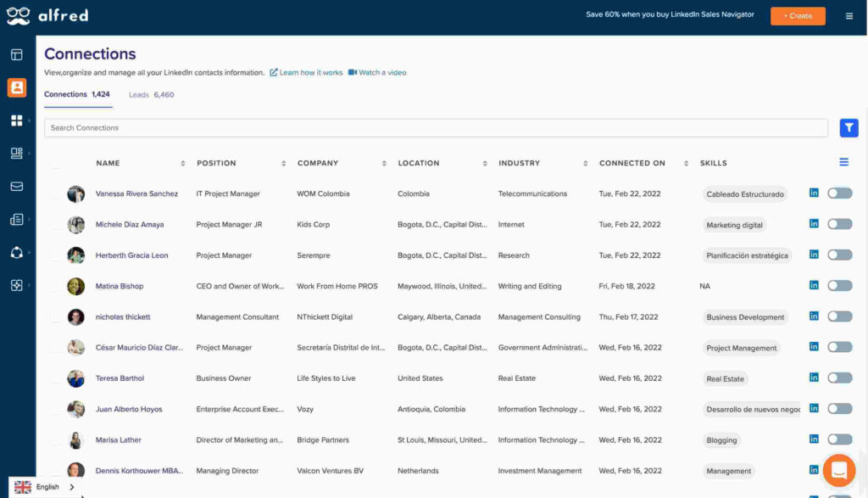Sort by the CONNECTED ON column arrows

tap(686, 164)
